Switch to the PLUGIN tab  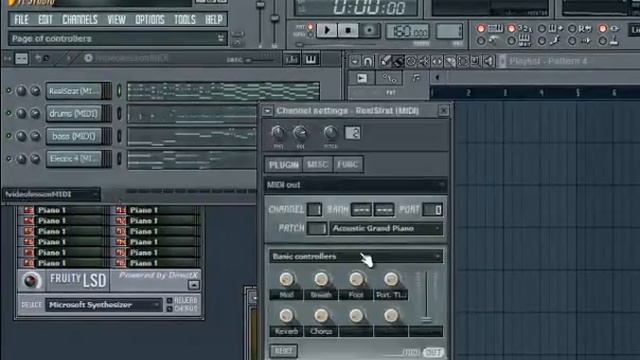point(283,164)
